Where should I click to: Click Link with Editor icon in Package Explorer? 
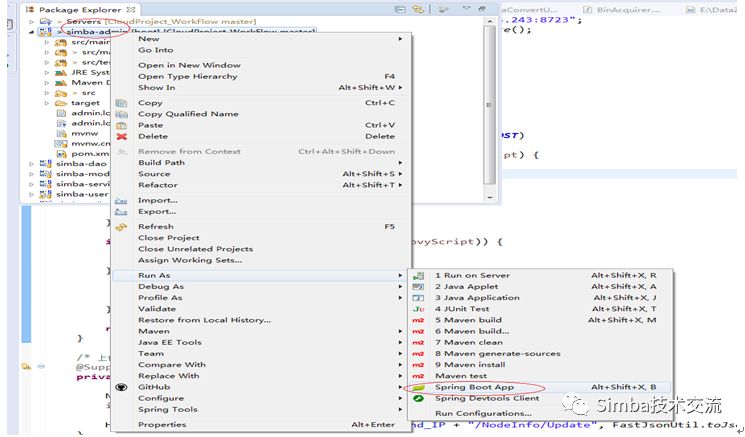pyautogui.click(x=418, y=9)
